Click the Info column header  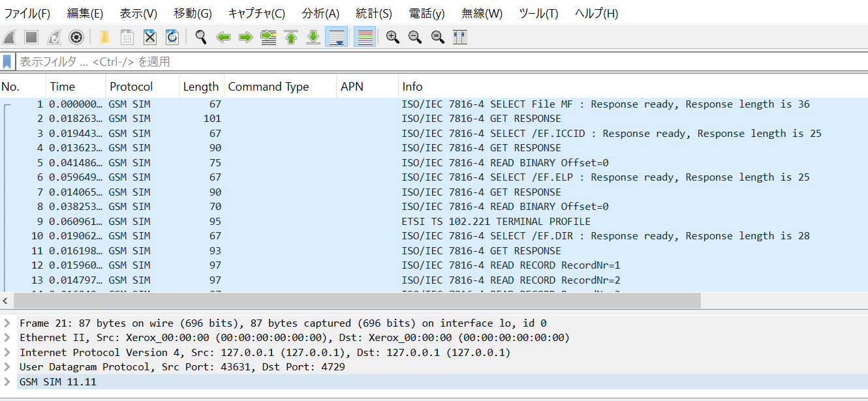click(412, 87)
